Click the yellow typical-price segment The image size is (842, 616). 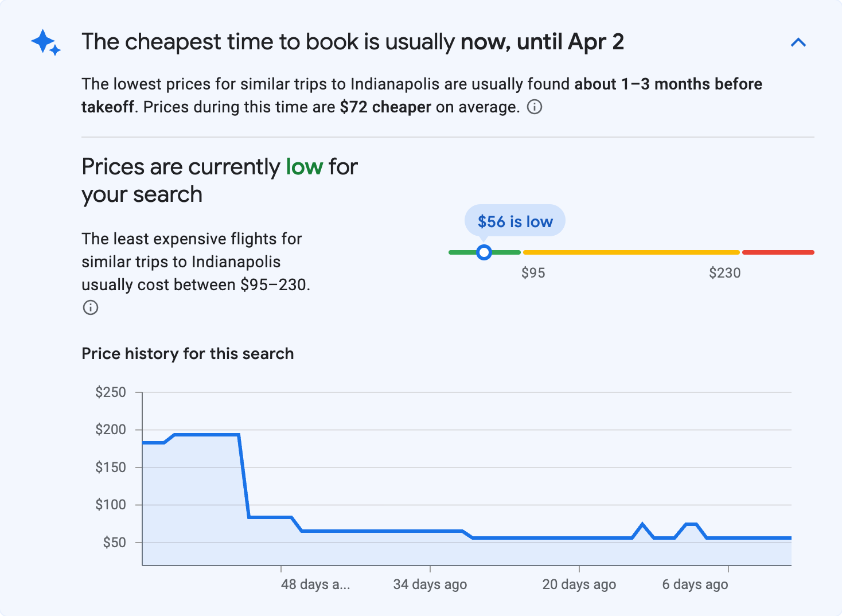click(631, 252)
